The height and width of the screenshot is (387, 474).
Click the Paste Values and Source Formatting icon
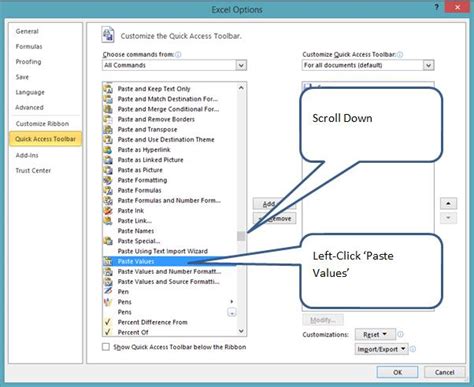pyautogui.click(x=108, y=282)
